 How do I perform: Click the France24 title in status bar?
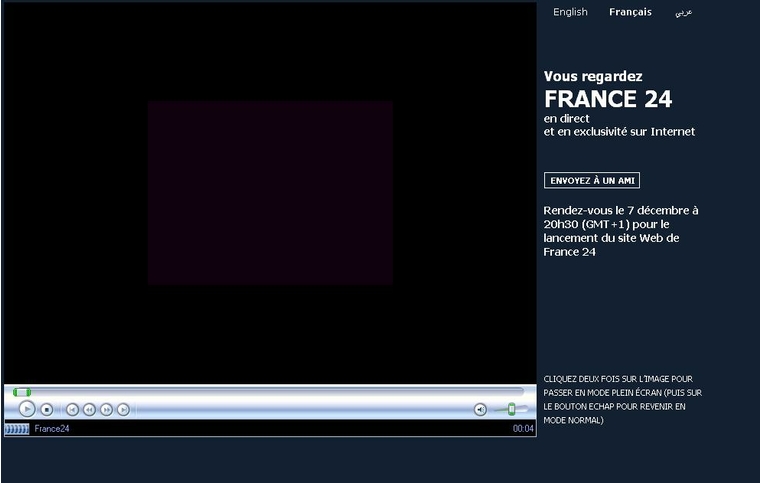pyautogui.click(x=52, y=428)
